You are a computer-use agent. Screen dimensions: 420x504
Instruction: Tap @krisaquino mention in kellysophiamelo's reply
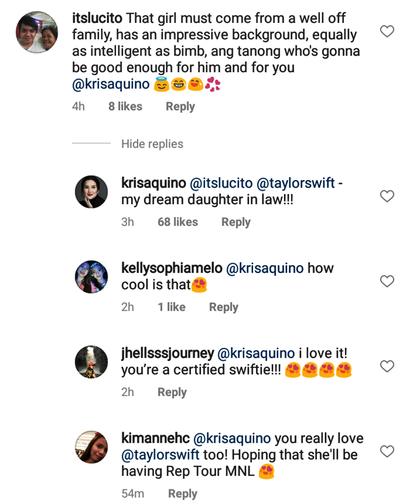tap(264, 269)
